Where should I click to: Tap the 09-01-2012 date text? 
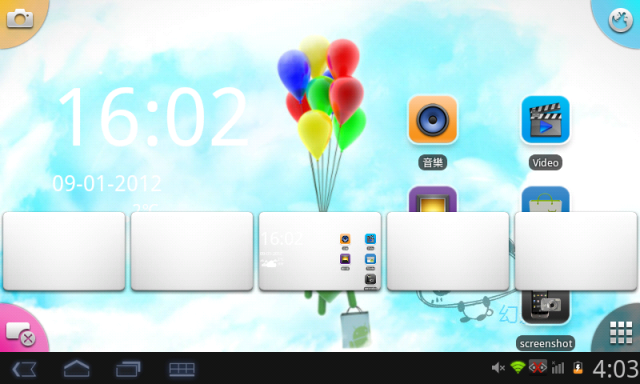107,184
